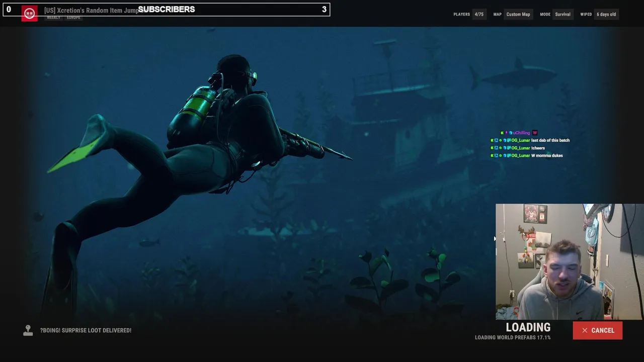Click the streamer webcam overlay
Image resolution: width=644 pixels, height=362 pixels.
(569, 261)
